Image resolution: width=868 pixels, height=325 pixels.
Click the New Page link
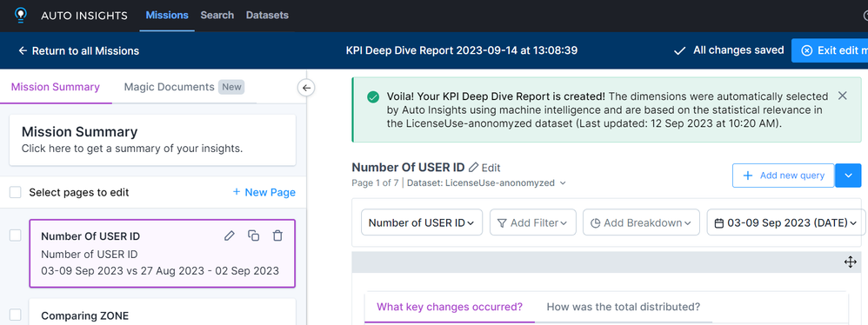pyautogui.click(x=264, y=192)
